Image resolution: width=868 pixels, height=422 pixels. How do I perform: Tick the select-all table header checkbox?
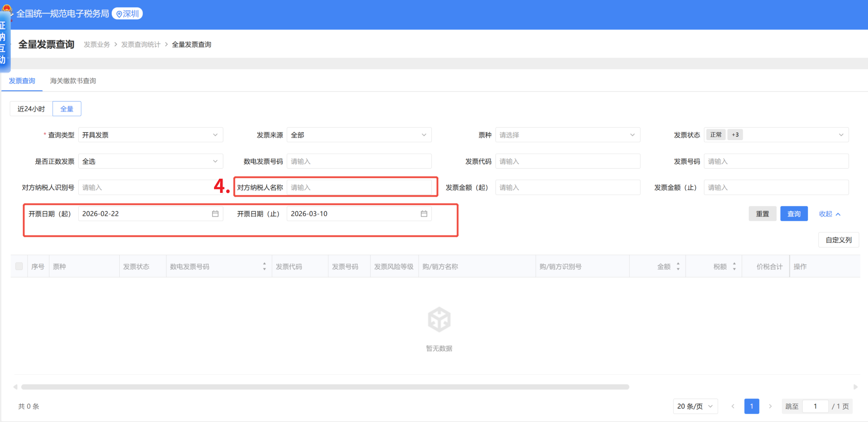pos(19,266)
